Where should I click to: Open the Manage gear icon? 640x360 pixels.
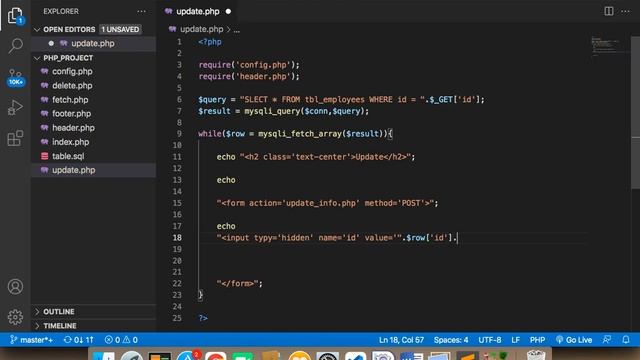[15, 317]
